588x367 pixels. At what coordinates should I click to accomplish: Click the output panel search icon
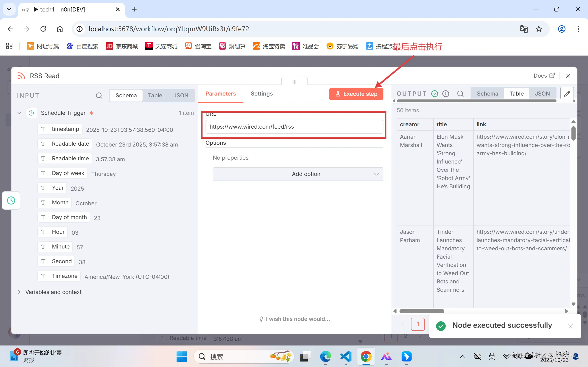click(x=460, y=94)
